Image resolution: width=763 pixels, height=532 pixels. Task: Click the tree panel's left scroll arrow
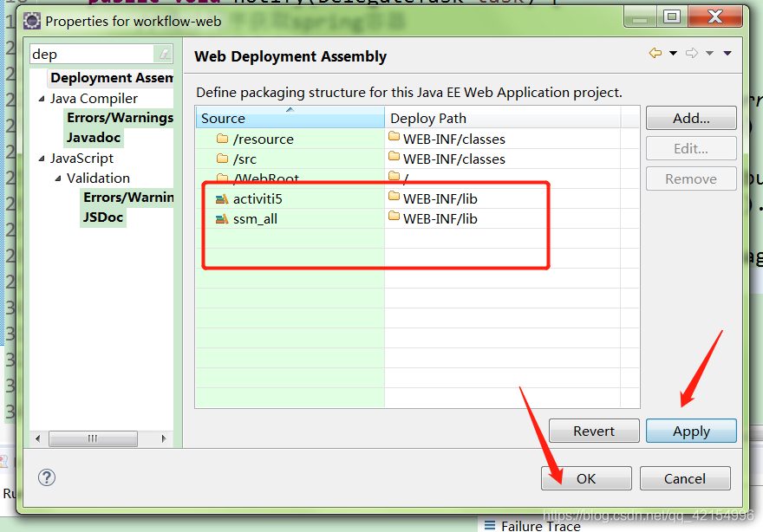click(x=38, y=438)
